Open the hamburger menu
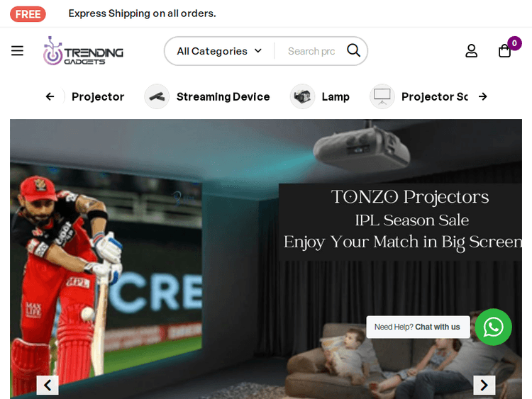This screenshot has height=399, width=532. [17, 51]
